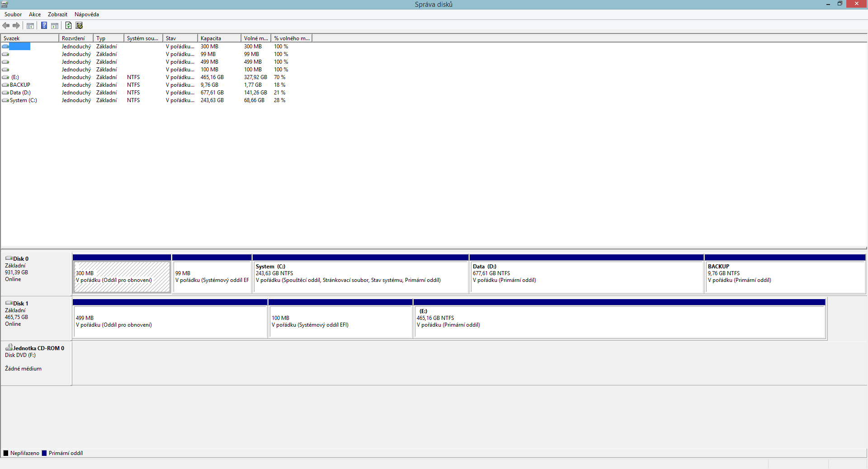
Task: Open the Zobrazit menu
Action: point(57,14)
